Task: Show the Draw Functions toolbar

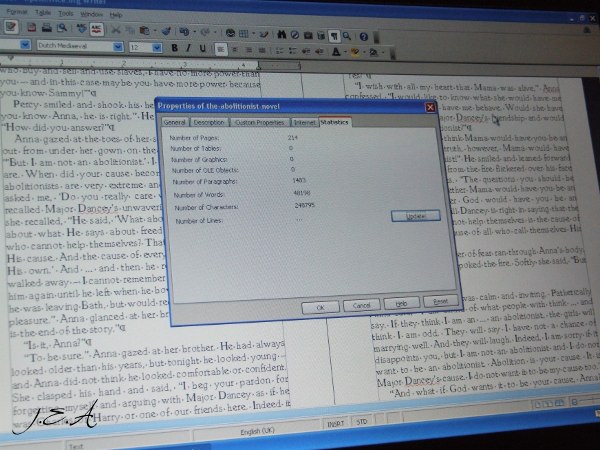Action: [x=264, y=34]
